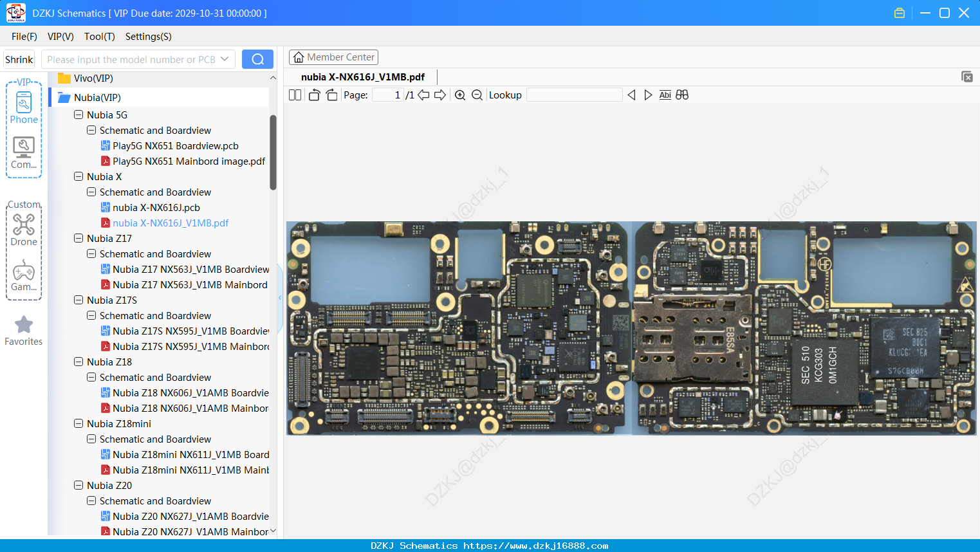Collapse the Nubia 5G node

pos(79,115)
